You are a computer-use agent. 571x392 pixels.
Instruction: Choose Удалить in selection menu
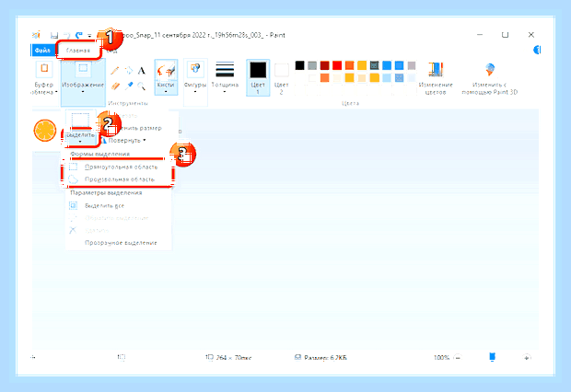(119, 230)
